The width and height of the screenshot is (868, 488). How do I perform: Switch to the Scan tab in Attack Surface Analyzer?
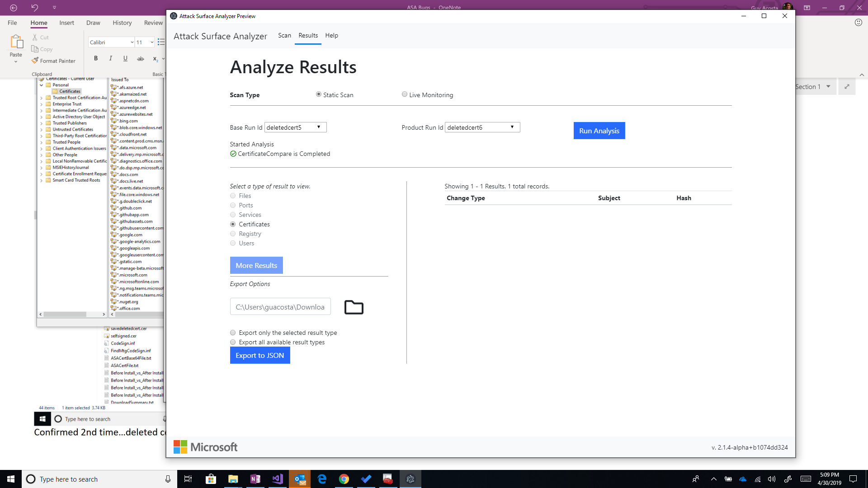pyautogui.click(x=284, y=35)
